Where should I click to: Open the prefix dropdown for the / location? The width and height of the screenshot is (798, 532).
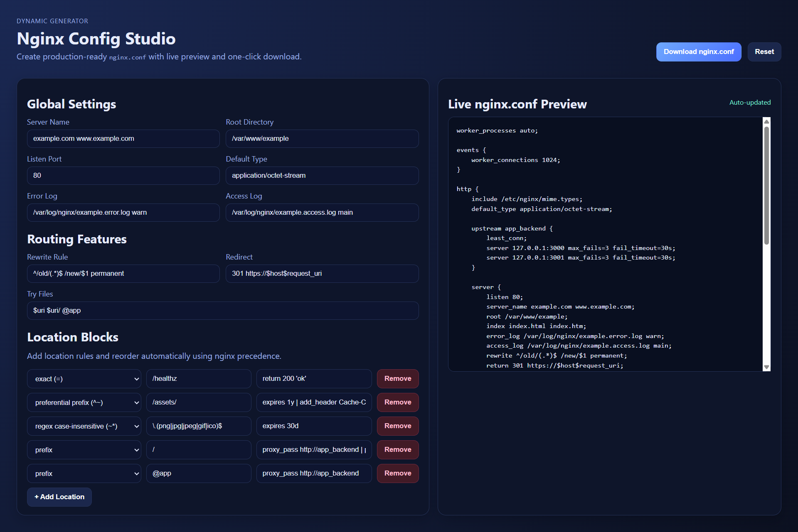84,450
